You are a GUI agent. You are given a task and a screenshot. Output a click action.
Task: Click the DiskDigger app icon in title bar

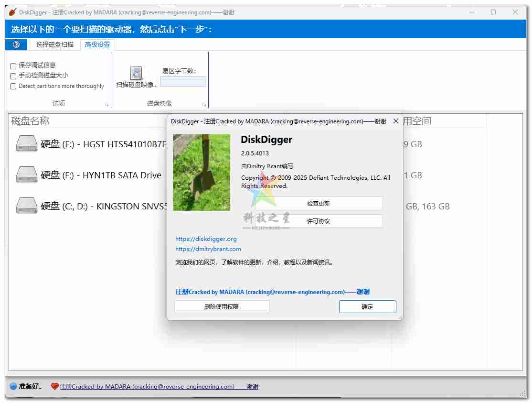tap(12, 12)
